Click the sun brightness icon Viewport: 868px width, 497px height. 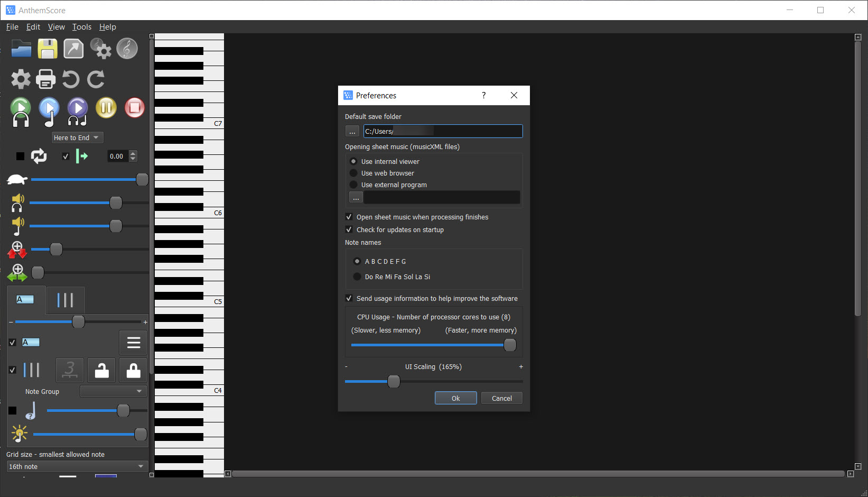pos(20,434)
